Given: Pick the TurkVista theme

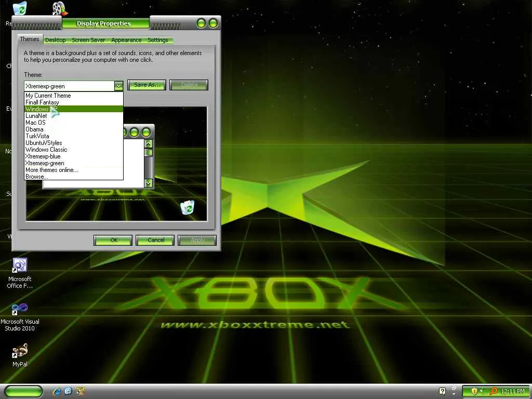Looking at the screenshot, I should tap(74, 136).
